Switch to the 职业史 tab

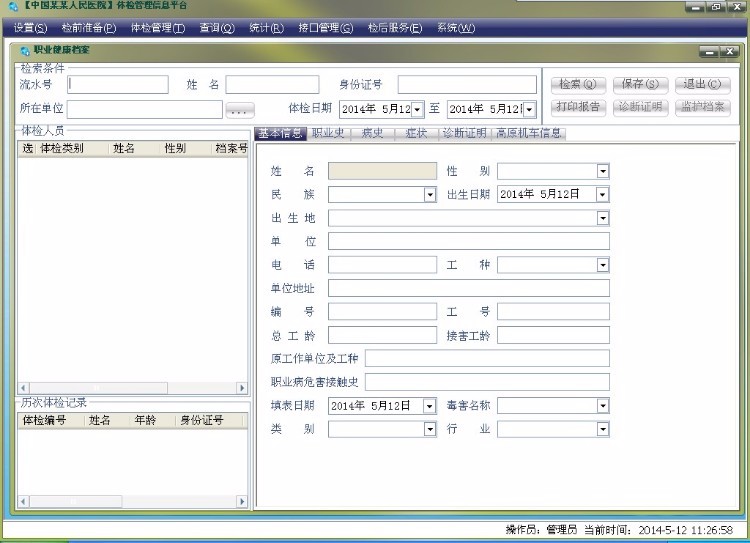point(328,133)
